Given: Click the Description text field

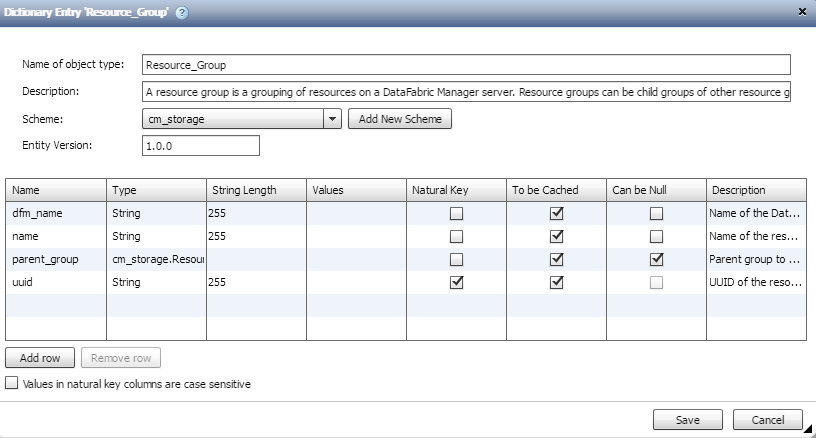Looking at the screenshot, I should click(x=466, y=92).
